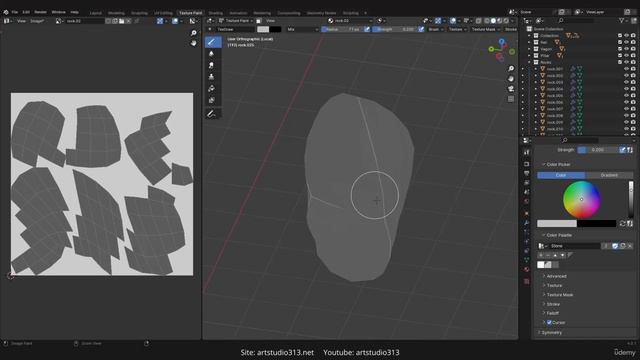Select the Clone brush tool
This screenshot has width=640, height=360.
211,77
